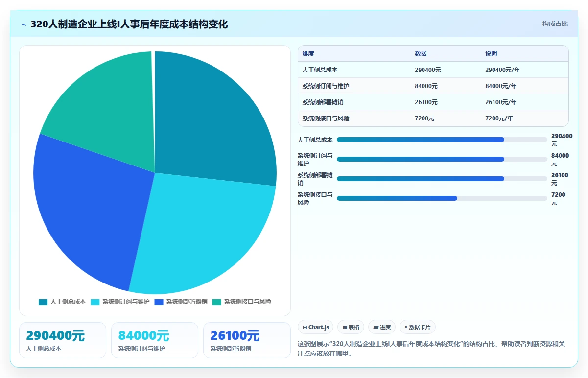588x378 pixels.
Task: Open the 84000元 data card
Action: coord(155,340)
